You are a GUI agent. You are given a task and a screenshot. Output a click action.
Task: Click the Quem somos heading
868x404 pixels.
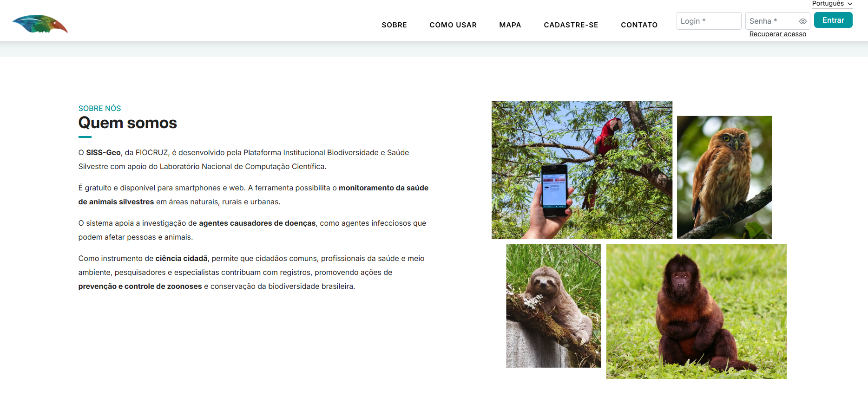pos(127,123)
